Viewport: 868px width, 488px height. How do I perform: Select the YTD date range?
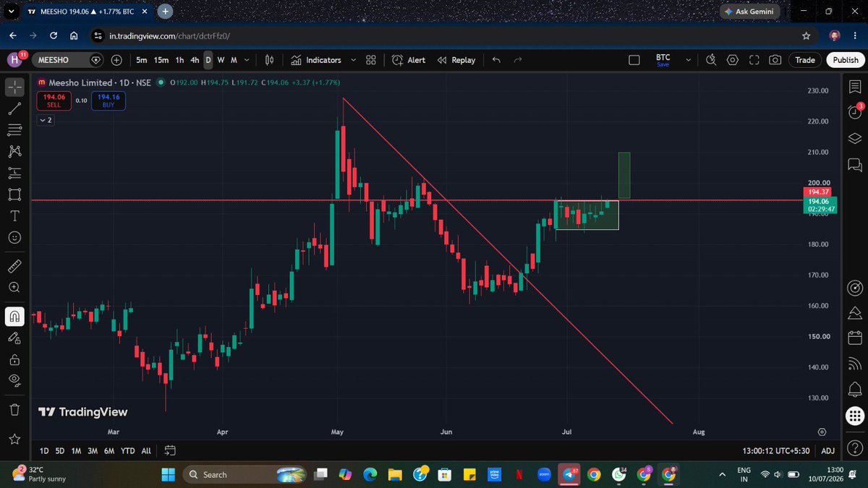pyautogui.click(x=128, y=450)
